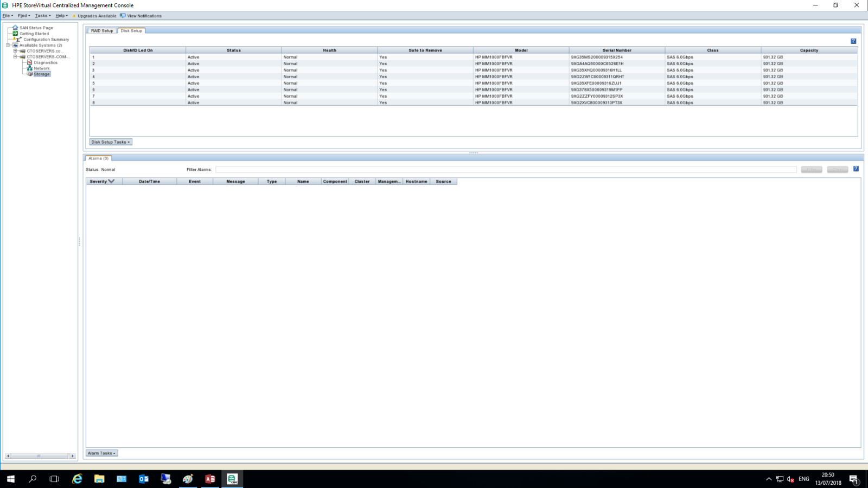Open the Find menu

24,16
